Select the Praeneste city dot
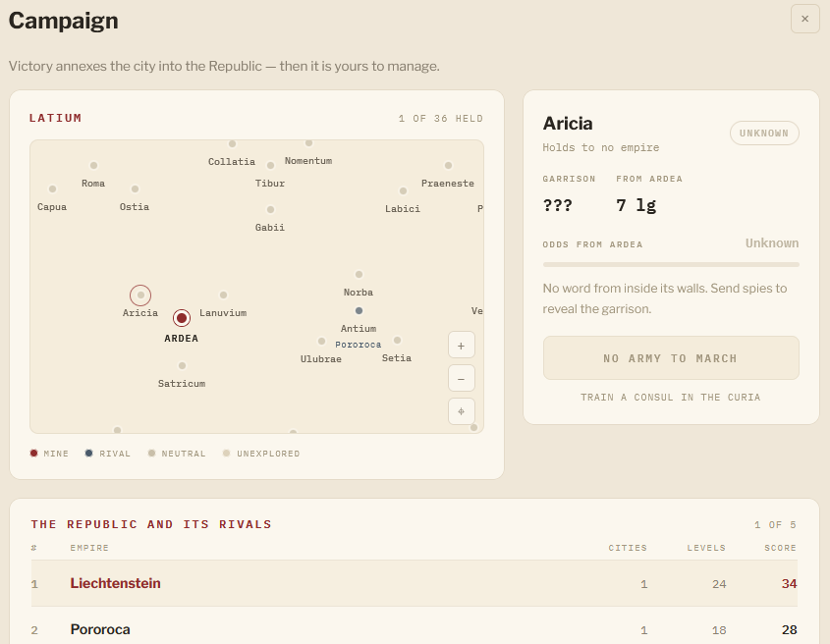The height and width of the screenshot is (644, 830). pos(448,166)
